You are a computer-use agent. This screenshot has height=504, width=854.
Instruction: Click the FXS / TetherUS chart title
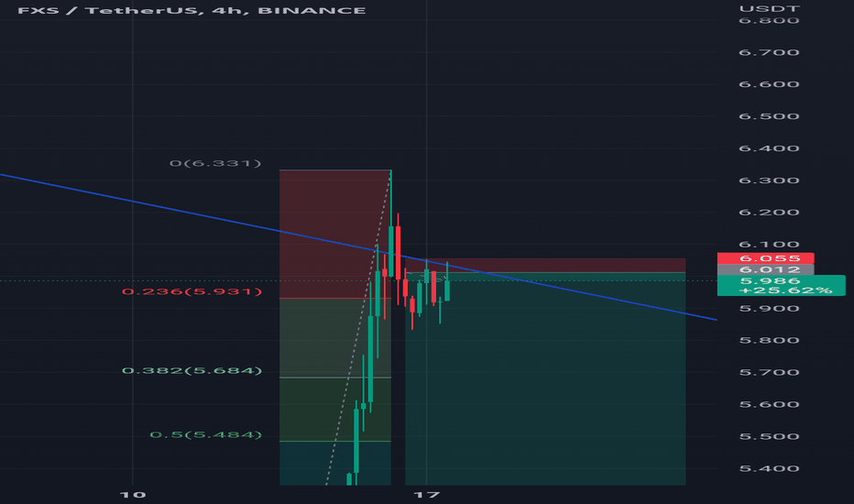tap(192, 10)
